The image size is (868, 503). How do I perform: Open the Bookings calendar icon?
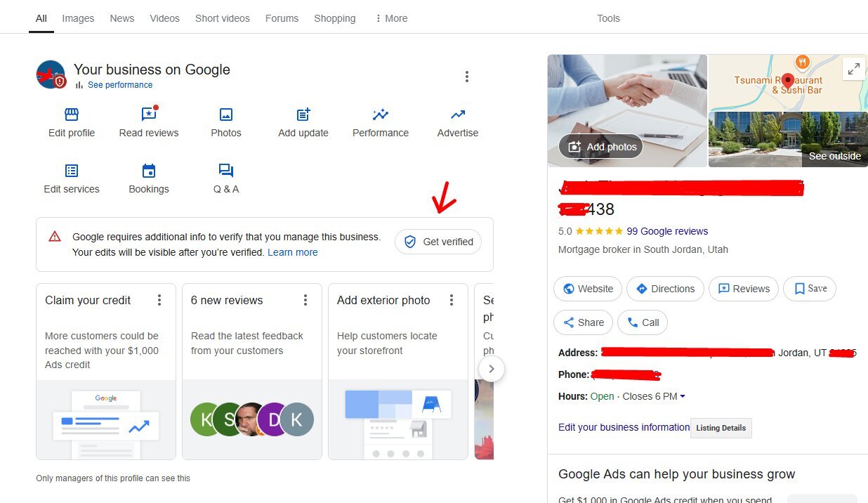coord(149,171)
